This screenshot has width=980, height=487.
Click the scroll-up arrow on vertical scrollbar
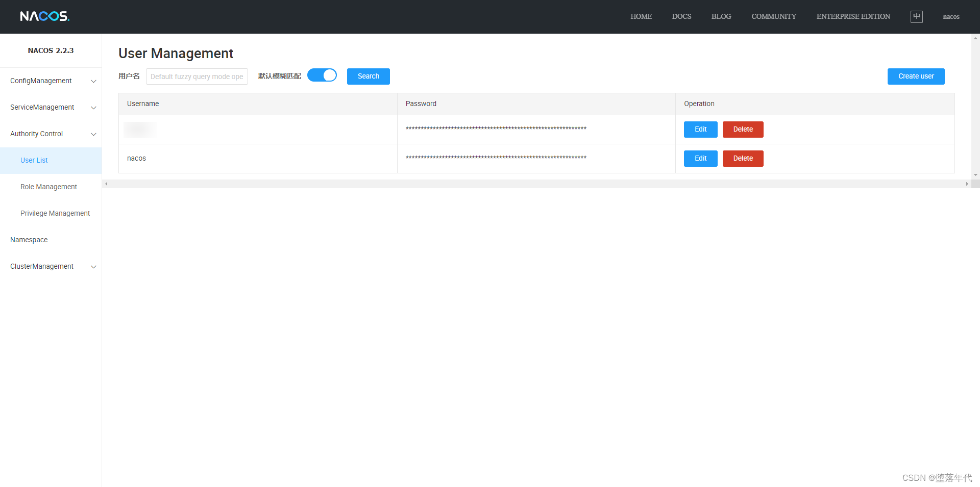point(975,38)
